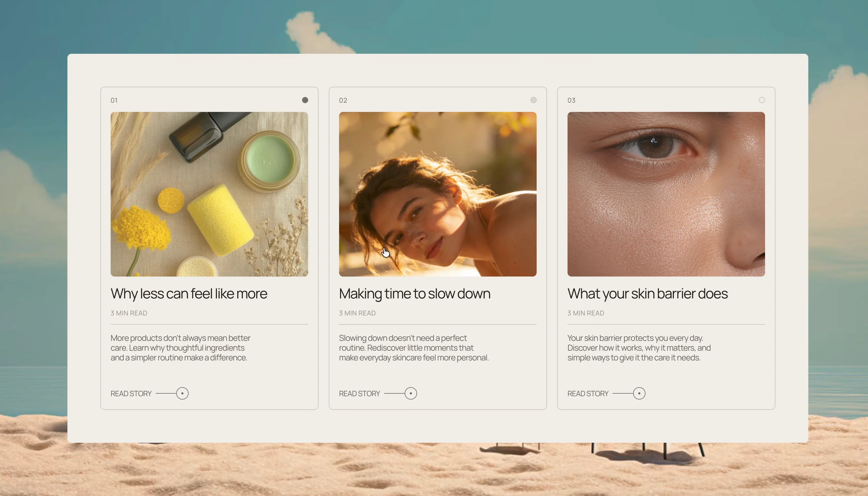
Task: Select the grey dot indicator on card 02
Action: tap(534, 100)
